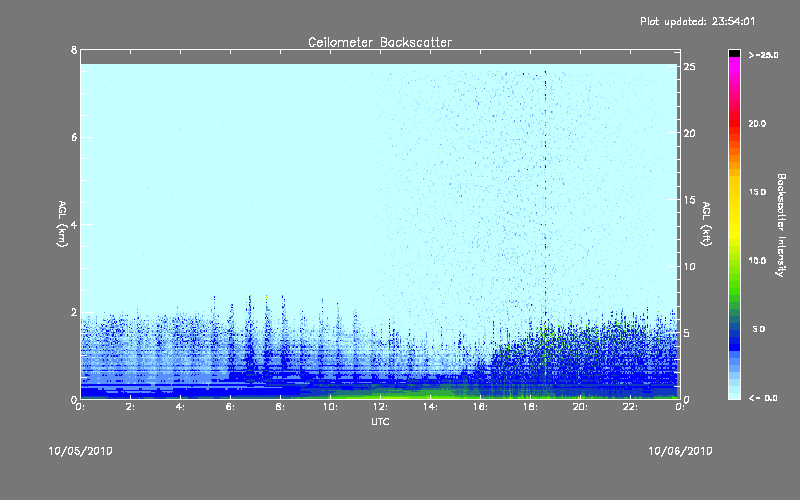Click the 'UTC' x-axis label
This screenshot has height=500, width=800.
point(380,421)
